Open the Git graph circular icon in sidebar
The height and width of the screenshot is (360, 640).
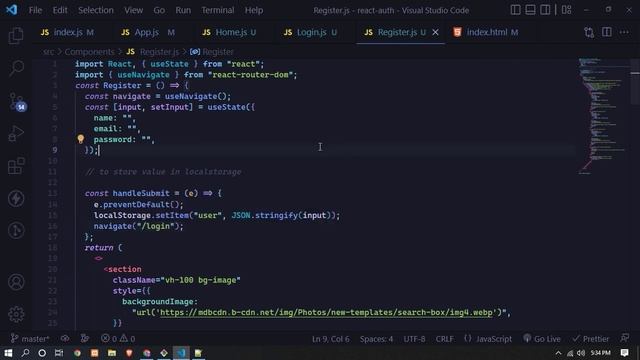16,231
